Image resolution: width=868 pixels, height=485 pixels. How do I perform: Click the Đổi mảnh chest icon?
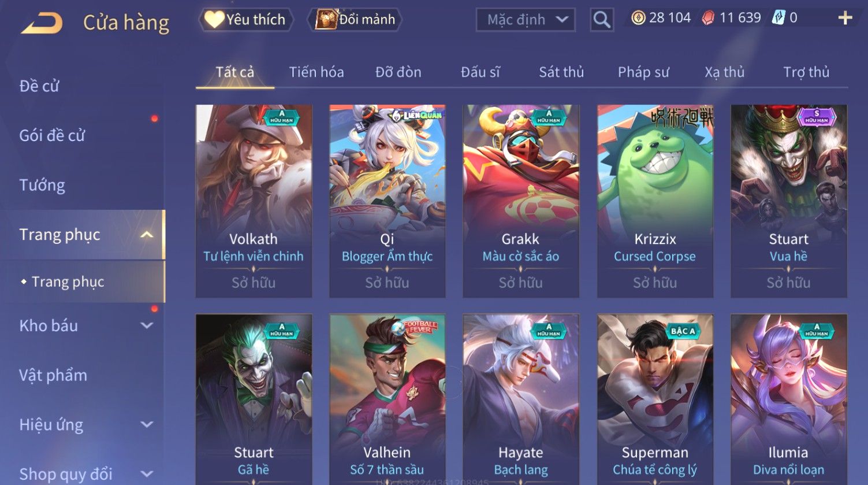click(x=326, y=19)
